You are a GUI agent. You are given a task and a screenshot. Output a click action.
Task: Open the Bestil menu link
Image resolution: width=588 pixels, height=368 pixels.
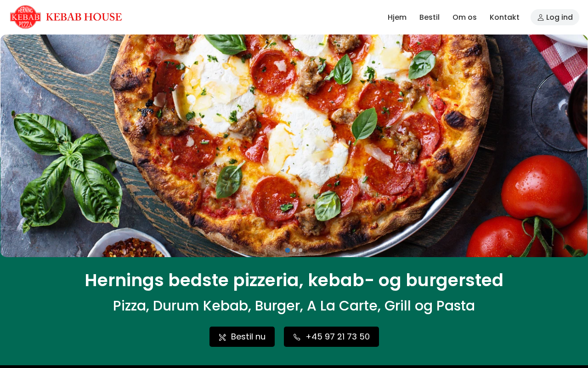click(x=430, y=17)
